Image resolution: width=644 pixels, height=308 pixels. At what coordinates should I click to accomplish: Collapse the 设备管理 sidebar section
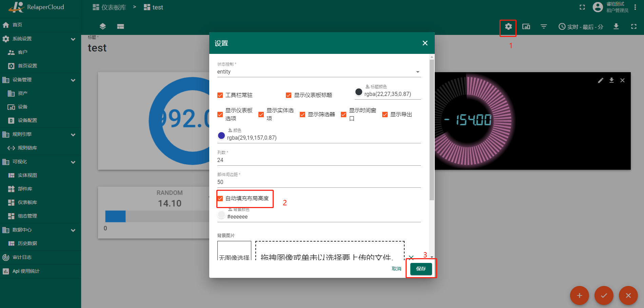[x=73, y=80]
